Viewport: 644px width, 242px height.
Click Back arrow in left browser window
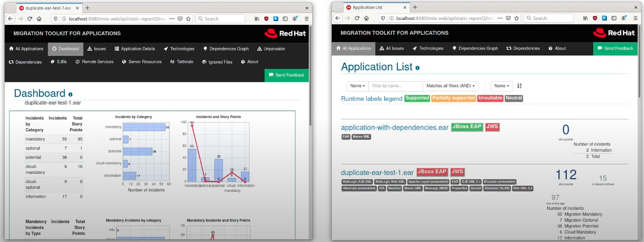click(x=11, y=18)
